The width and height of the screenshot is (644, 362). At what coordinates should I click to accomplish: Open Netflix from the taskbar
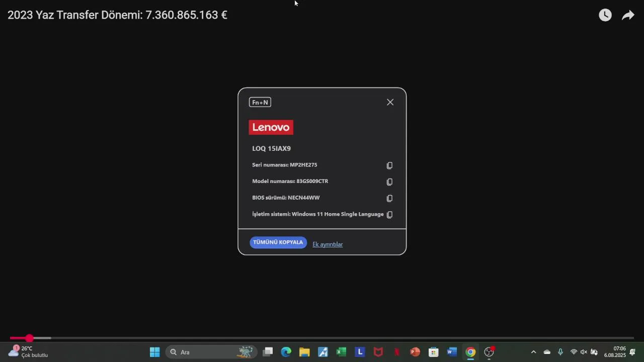(x=396, y=352)
